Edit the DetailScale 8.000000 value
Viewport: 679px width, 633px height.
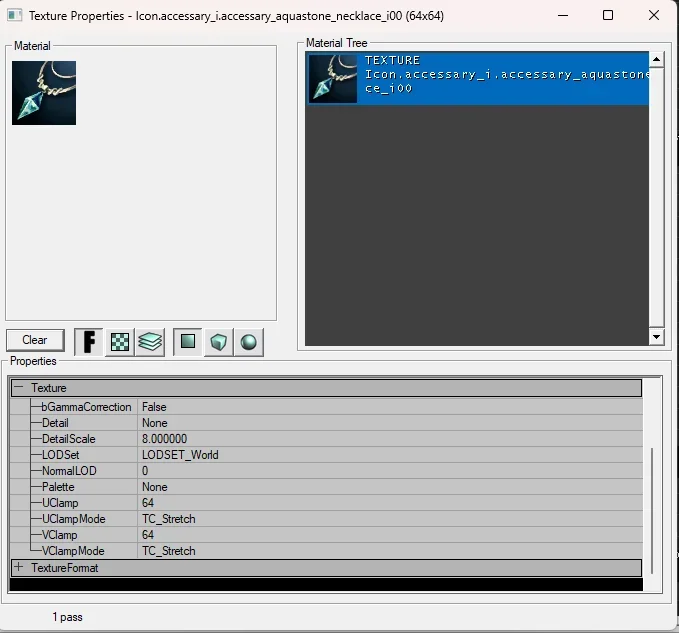[x=390, y=439]
